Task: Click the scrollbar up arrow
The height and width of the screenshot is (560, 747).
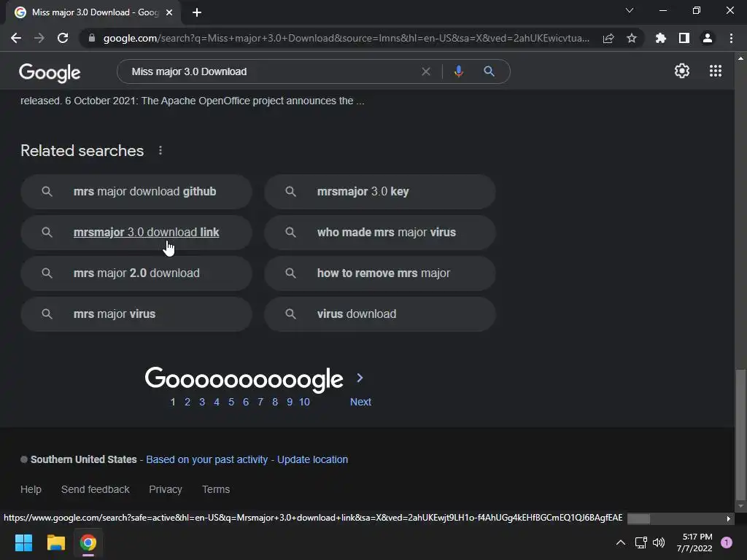Action: (740, 58)
